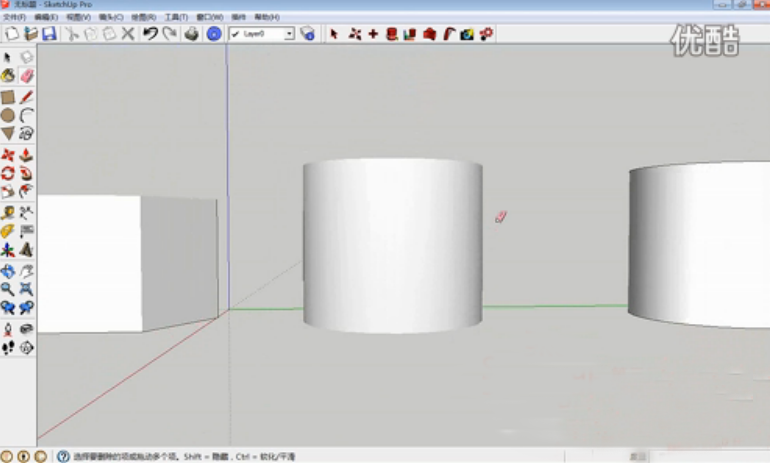Image resolution: width=770 pixels, height=463 pixels.
Task: Select the Zoom magnifier tool
Action: tap(8, 289)
